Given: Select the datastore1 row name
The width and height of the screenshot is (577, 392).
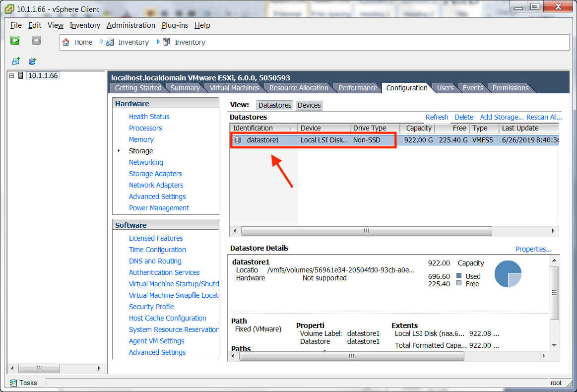Looking at the screenshot, I should click(x=263, y=140).
